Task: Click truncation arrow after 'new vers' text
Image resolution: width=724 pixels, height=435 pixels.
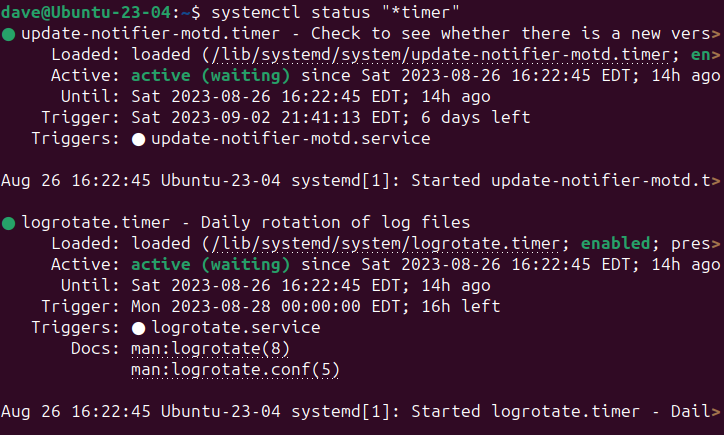Action: (x=716, y=35)
